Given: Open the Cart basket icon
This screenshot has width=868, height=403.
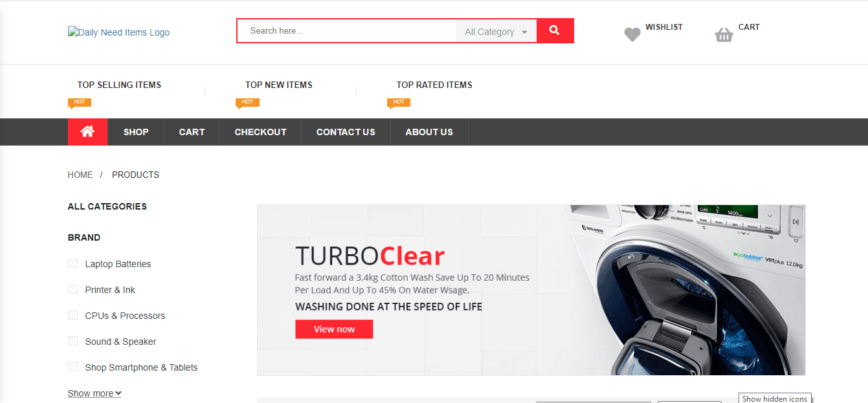Looking at the screenshot, I should pyautogui.click(x=724, y=35).
